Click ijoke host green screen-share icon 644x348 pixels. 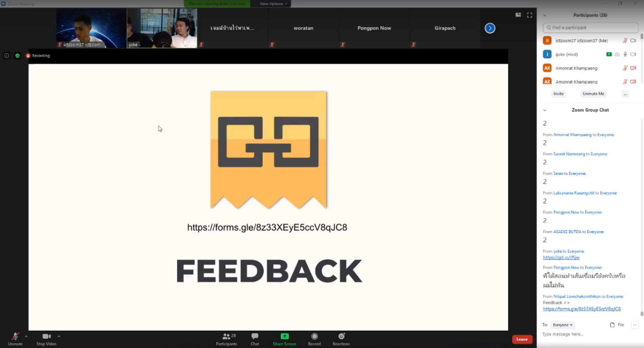(609, 54)
